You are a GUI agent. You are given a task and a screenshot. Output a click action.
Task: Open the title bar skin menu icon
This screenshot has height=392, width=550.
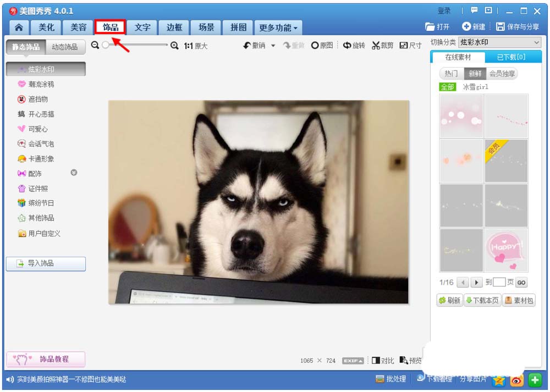pos(488,10)
